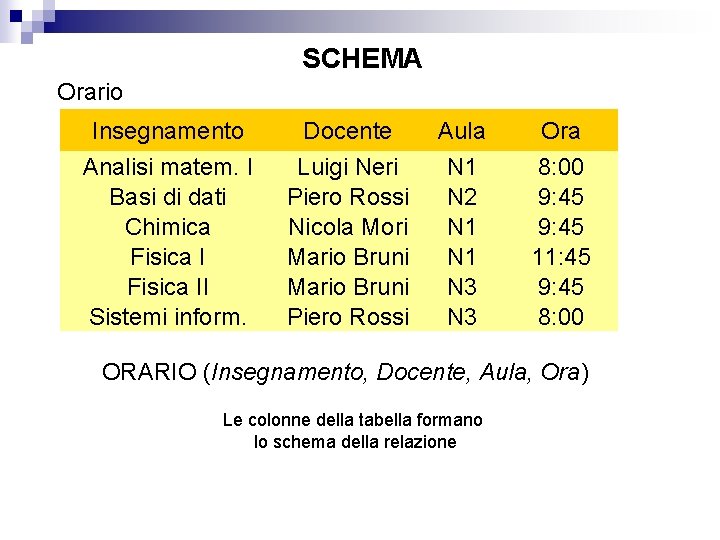Viewport: 720px width, 540px height.
Task: Select the Ora column header
Action: pyautogui.click(x=560, y=131)
